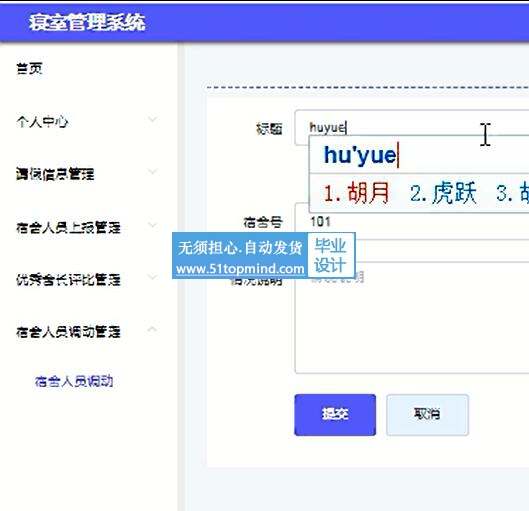Click the blue submit button

(x=335, y=415)
